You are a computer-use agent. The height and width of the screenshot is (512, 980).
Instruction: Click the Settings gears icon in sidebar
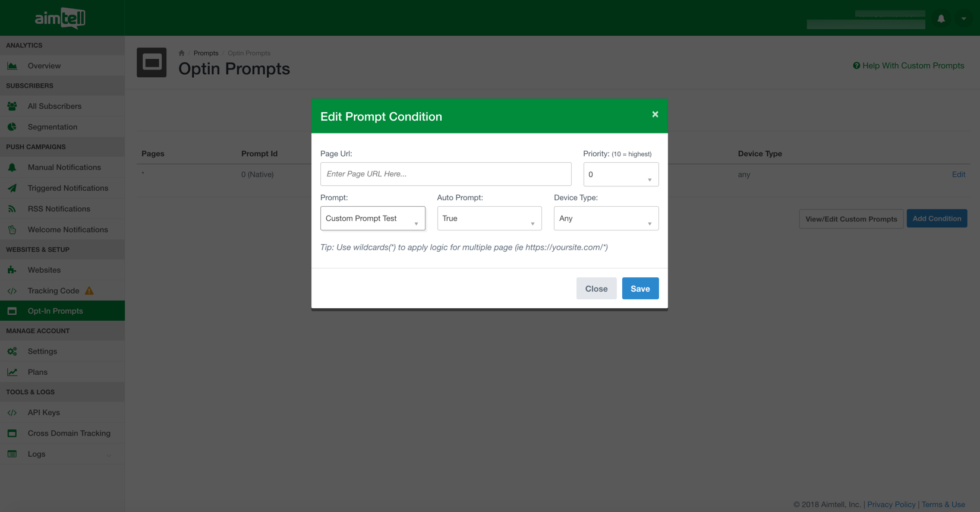pos(12,352)
